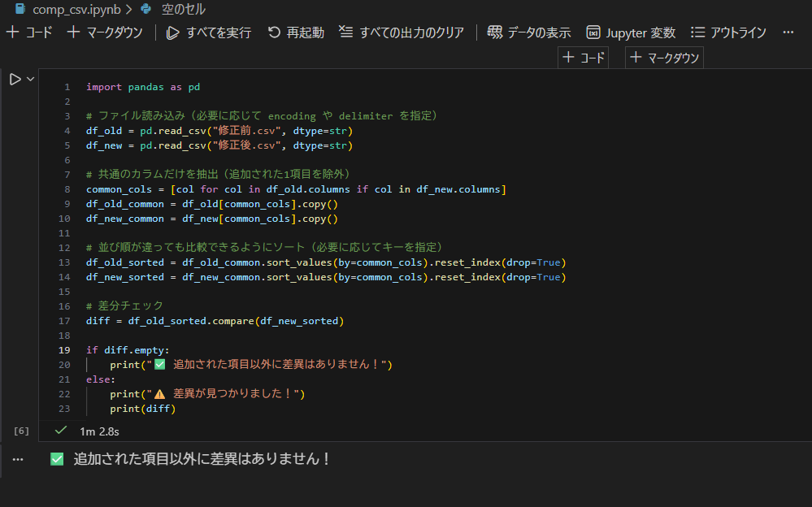
Task: Select comp_csv.ipynb in the breadcrumb
Action: tap(65, 10)
